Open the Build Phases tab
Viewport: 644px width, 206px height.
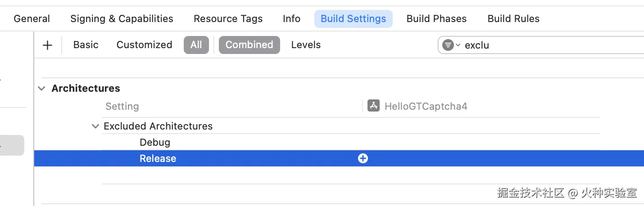436,19
